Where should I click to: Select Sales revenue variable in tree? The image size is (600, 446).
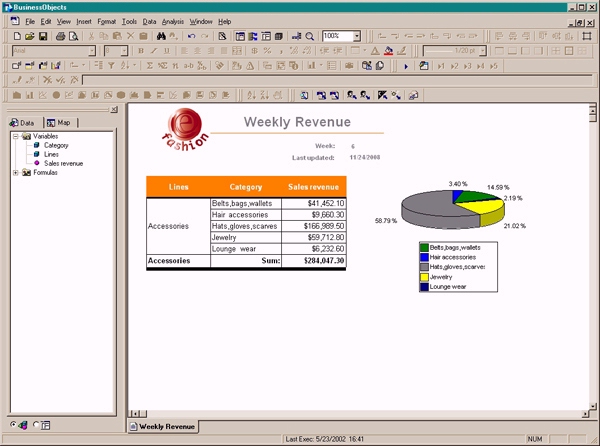click(x=63, y=163)
